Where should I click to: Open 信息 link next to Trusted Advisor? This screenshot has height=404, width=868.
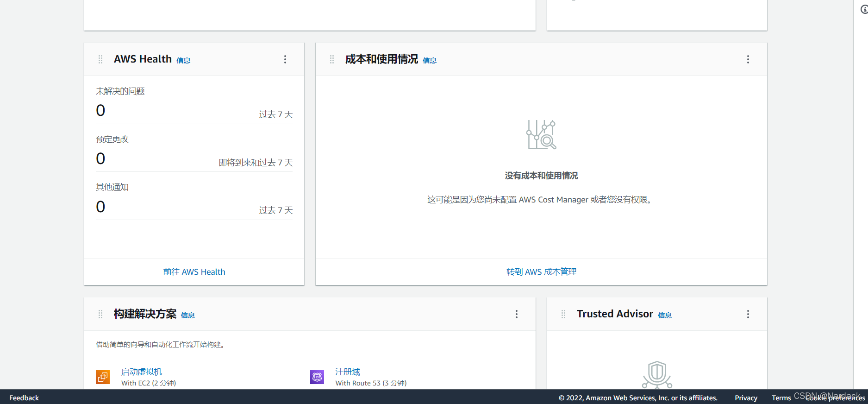pos(665,315)
